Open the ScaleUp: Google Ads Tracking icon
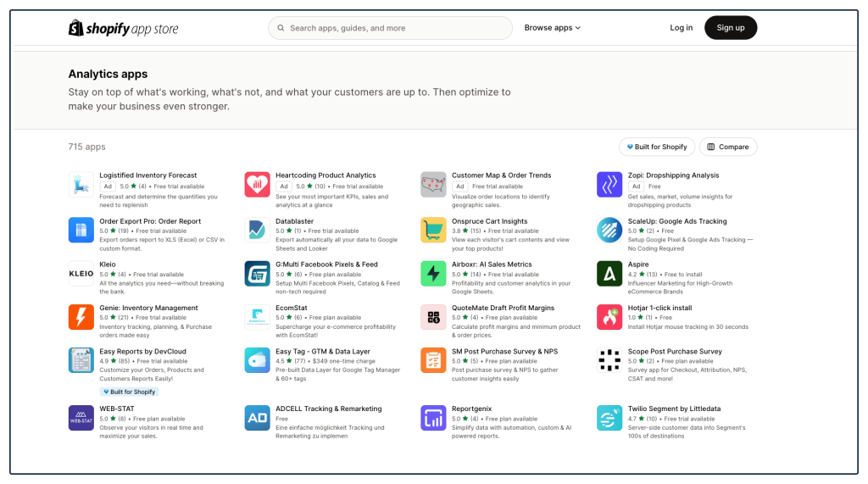The height and width of the screenshot is (484, 868). tap(609, 230)
